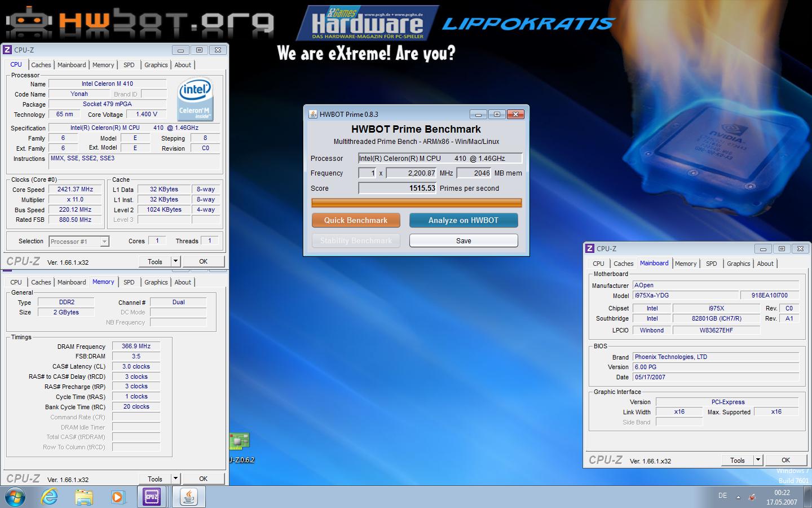Minimize the top-left CPU-Z window
Image resolution: width=812 pixels, height=508 pixels.
tap(180, 50)
